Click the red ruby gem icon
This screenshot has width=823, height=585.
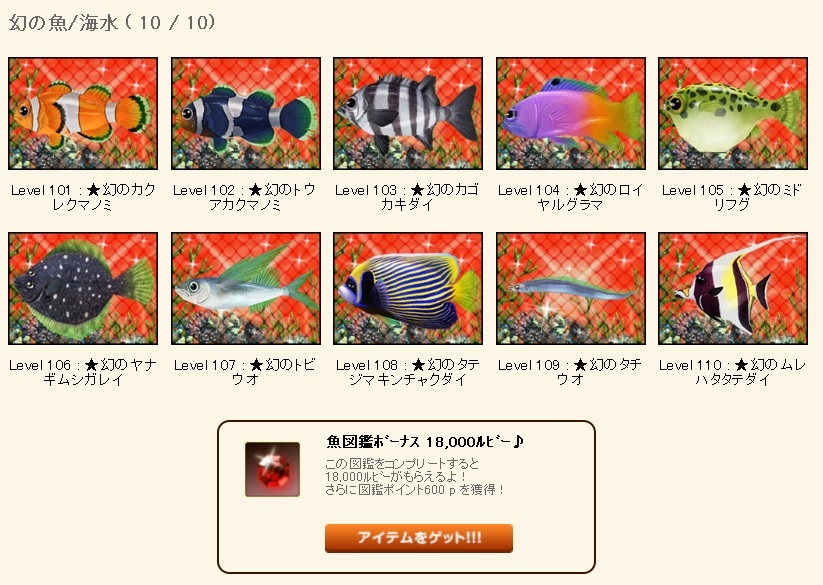(272, 469)
